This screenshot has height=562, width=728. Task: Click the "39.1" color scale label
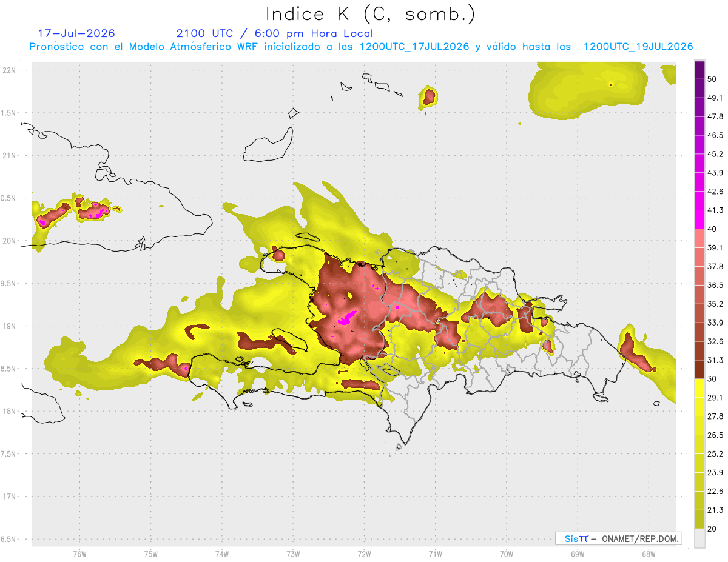716,247
